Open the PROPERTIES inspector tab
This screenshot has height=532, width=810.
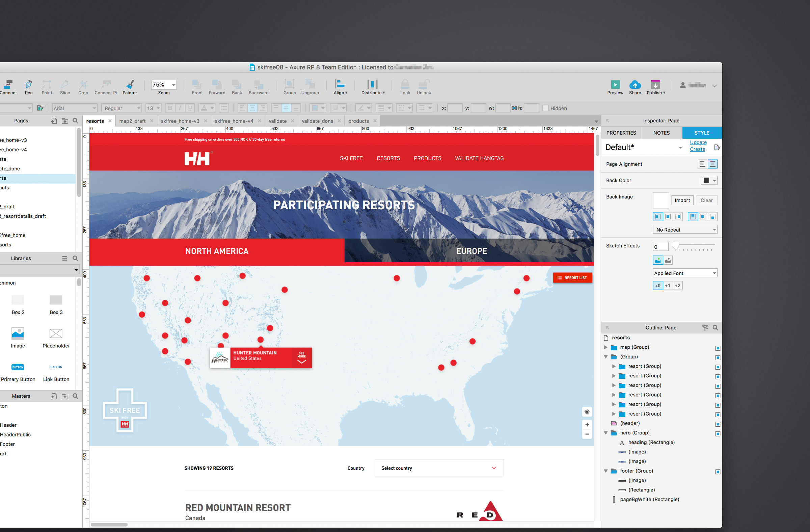[621, 133]
